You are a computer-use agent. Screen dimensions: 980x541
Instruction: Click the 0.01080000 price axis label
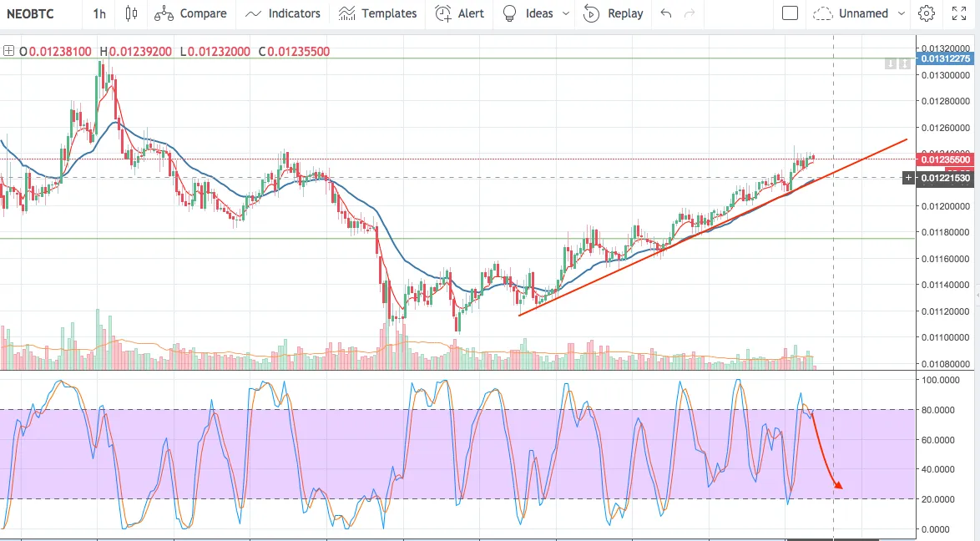click(x=946, y=363)
